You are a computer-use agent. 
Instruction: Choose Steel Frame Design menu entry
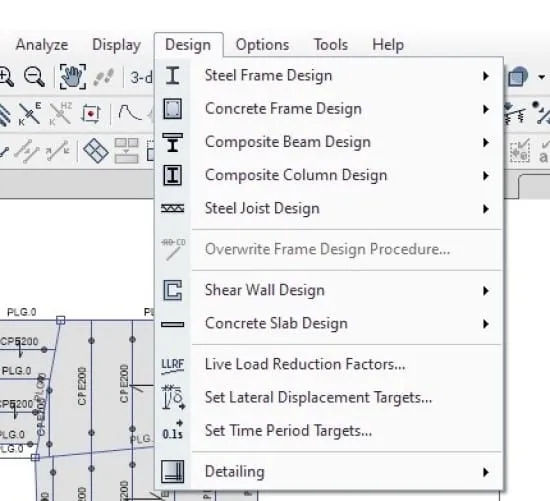pos(329,75)
